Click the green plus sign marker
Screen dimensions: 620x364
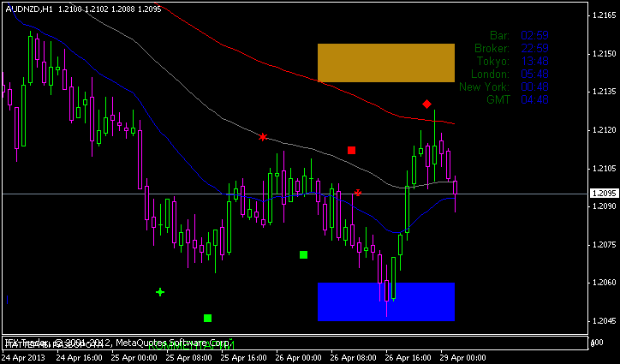coord(160,292)
